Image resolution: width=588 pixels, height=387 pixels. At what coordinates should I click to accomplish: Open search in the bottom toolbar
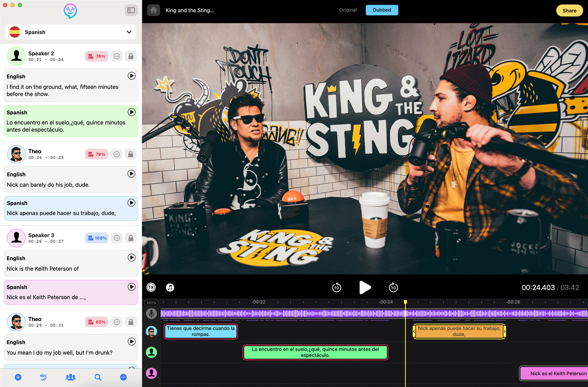(98, 377)
